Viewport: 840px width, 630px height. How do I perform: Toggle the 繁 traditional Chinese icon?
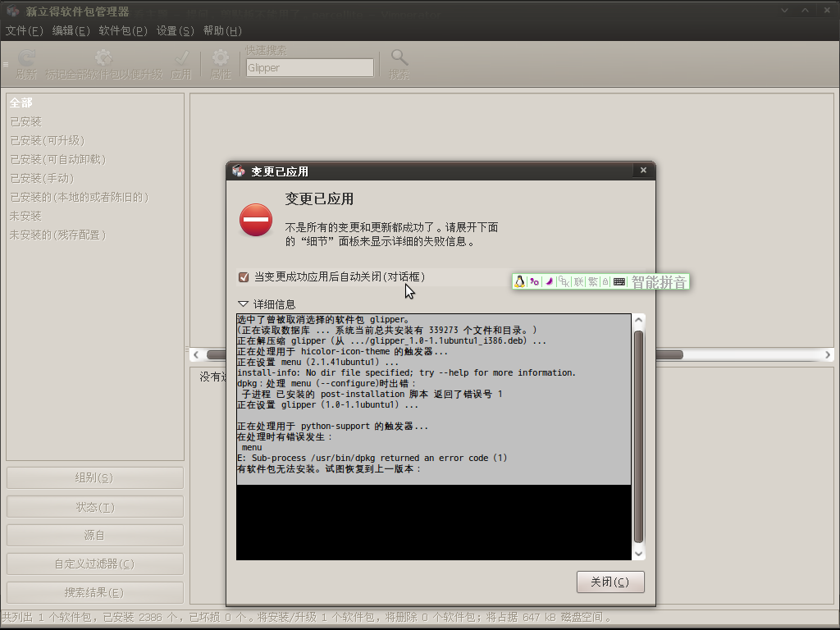(592, 282)
